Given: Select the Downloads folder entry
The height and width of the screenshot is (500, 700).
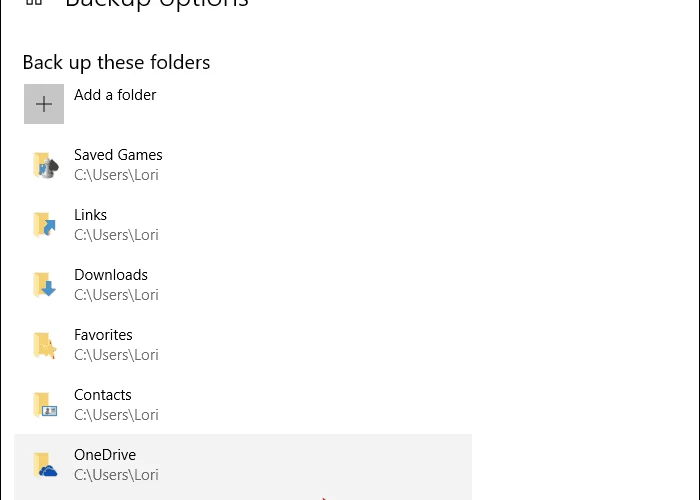Looking at the screenshot, I should (x=243, y=284).
